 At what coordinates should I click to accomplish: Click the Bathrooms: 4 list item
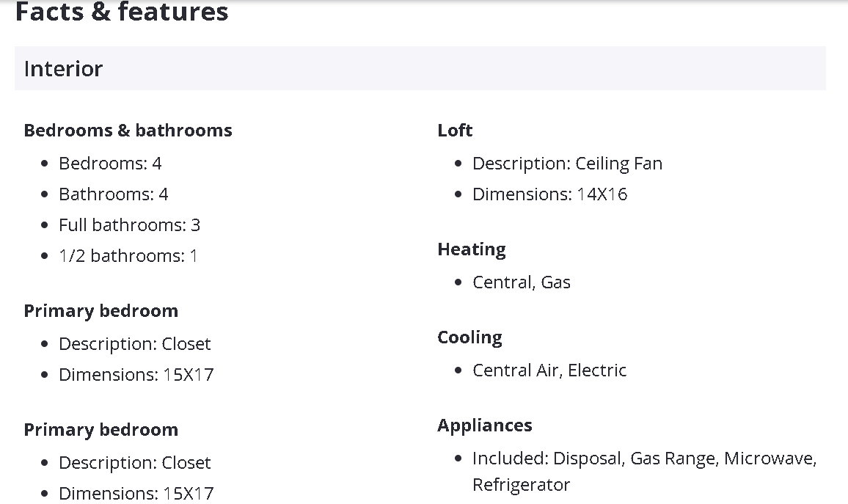tap(113, 194)
